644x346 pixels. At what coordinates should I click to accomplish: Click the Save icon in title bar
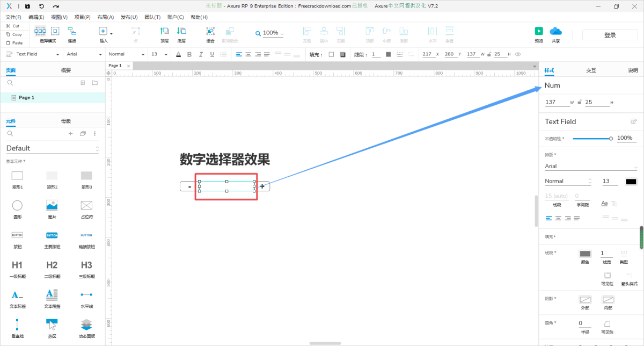[x=27, y=6]
